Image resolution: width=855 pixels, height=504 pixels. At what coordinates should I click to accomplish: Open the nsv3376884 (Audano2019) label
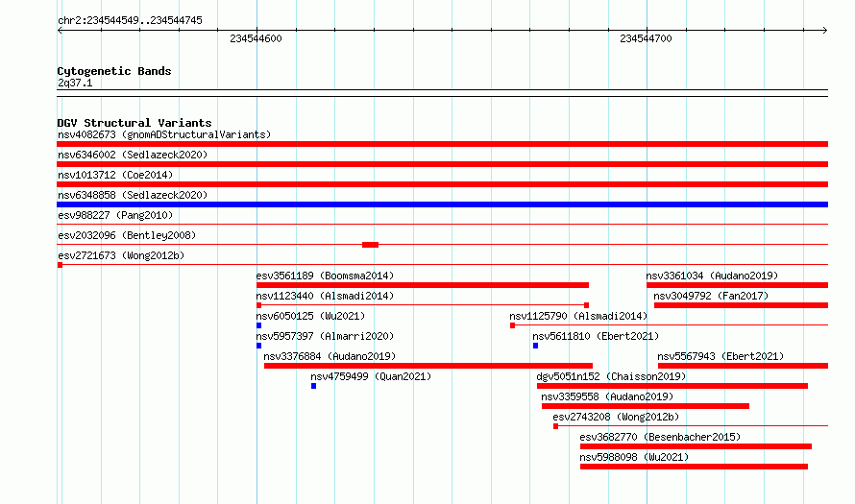330,356
